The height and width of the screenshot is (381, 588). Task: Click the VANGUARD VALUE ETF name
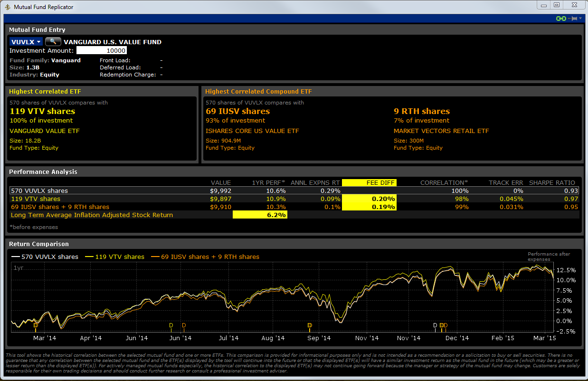45,131
